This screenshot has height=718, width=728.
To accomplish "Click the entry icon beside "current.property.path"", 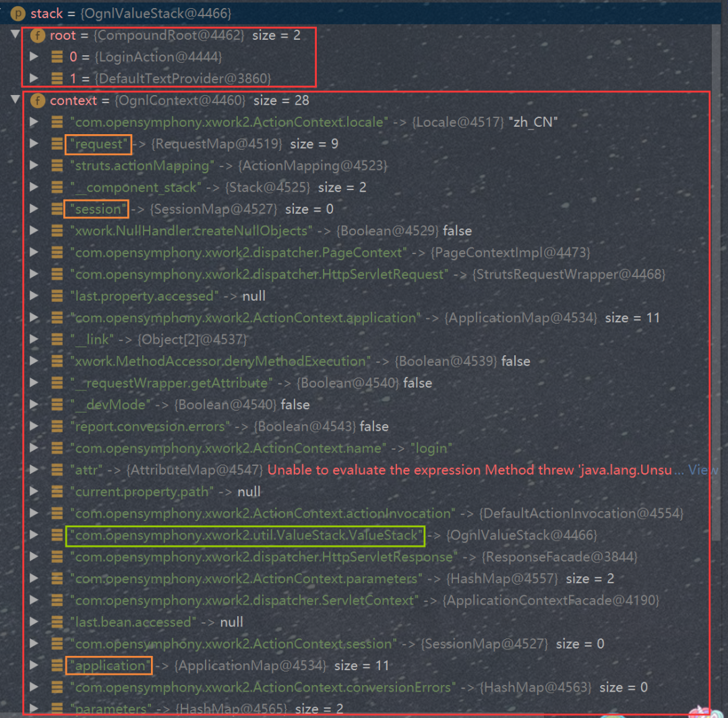I will pos(57,491).
